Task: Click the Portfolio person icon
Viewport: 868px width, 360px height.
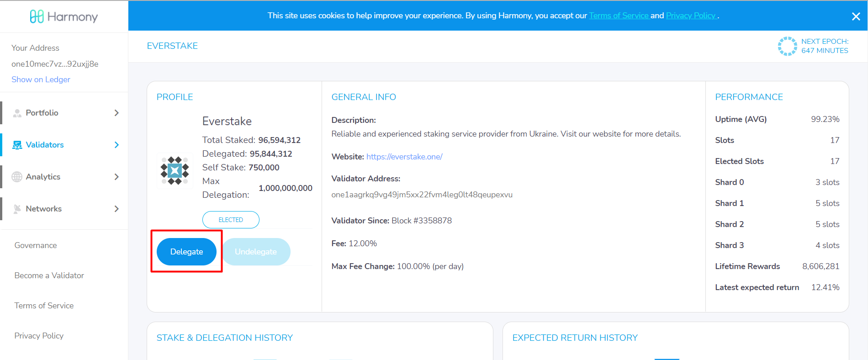Action: (17, 113)
